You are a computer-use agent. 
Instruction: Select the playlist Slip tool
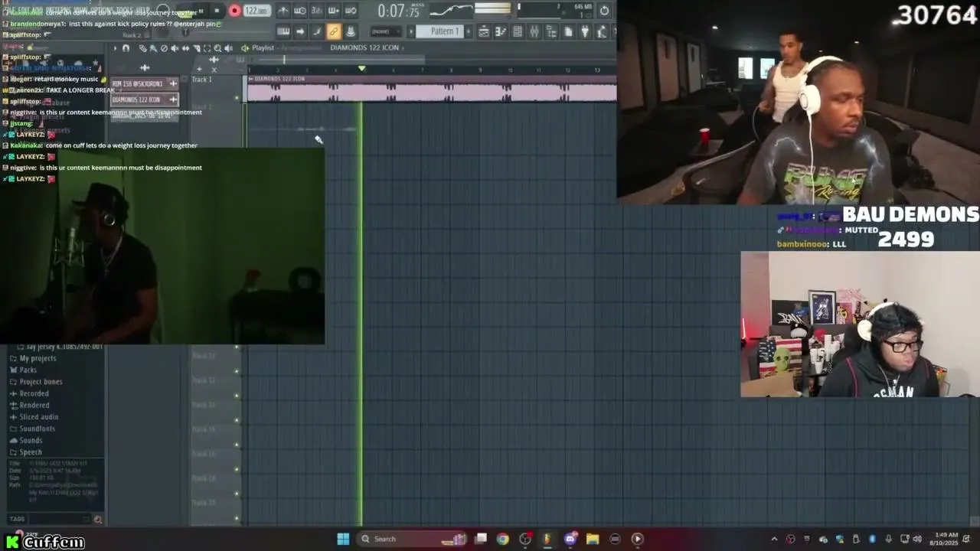pyautogui.click(x=185, y=48)
